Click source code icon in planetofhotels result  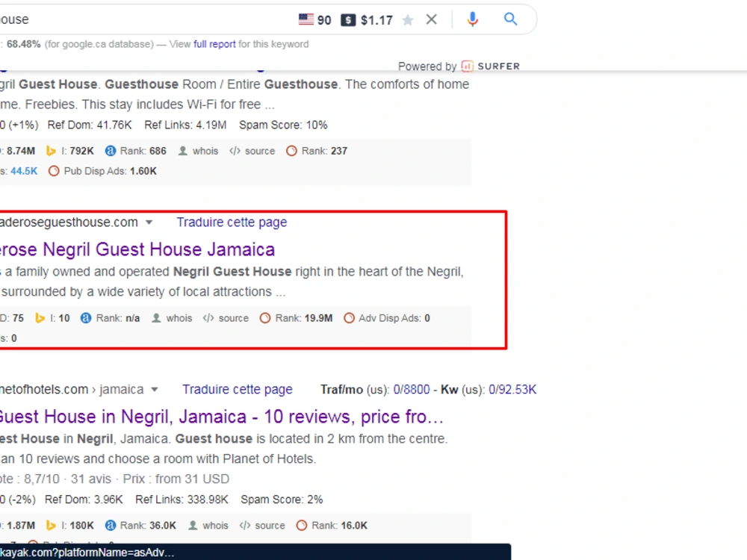pyautogui.click(x=245, y=526)
